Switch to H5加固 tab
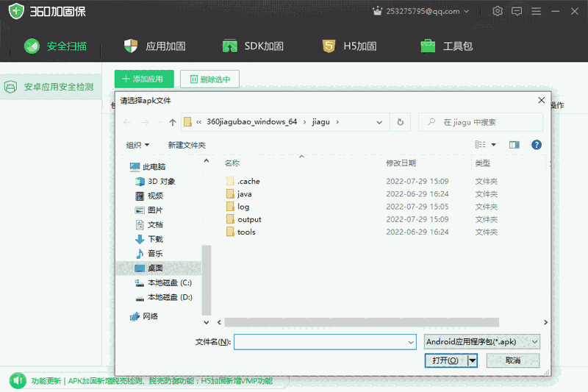Viewport: 588px width, 392px height. tap(350, 46)
